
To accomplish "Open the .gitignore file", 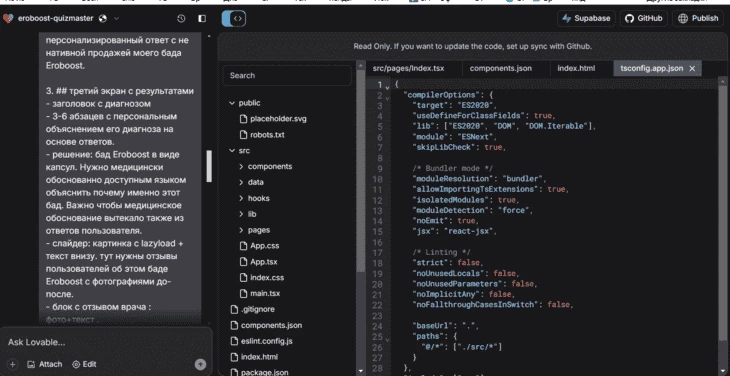I will pyautogui.click(x=257, y=309).
